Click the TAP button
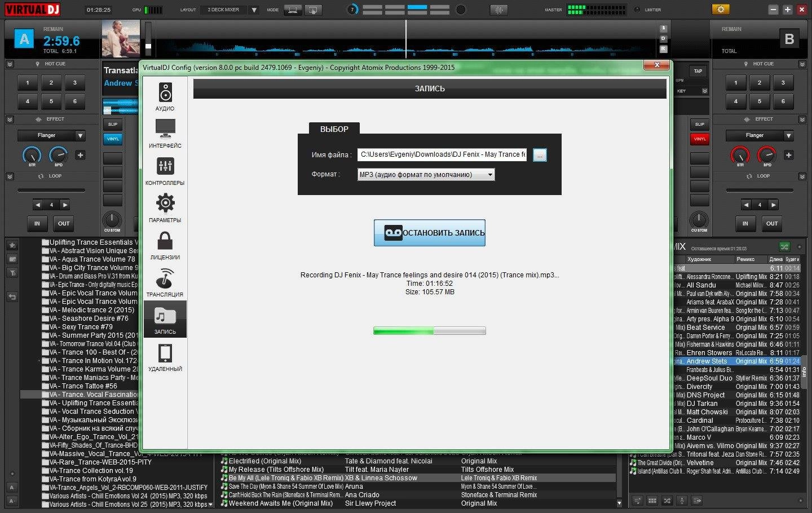Image resolution: width=812 pixels, height=513 pixels. pyautogui.click(x=698, y=71)
